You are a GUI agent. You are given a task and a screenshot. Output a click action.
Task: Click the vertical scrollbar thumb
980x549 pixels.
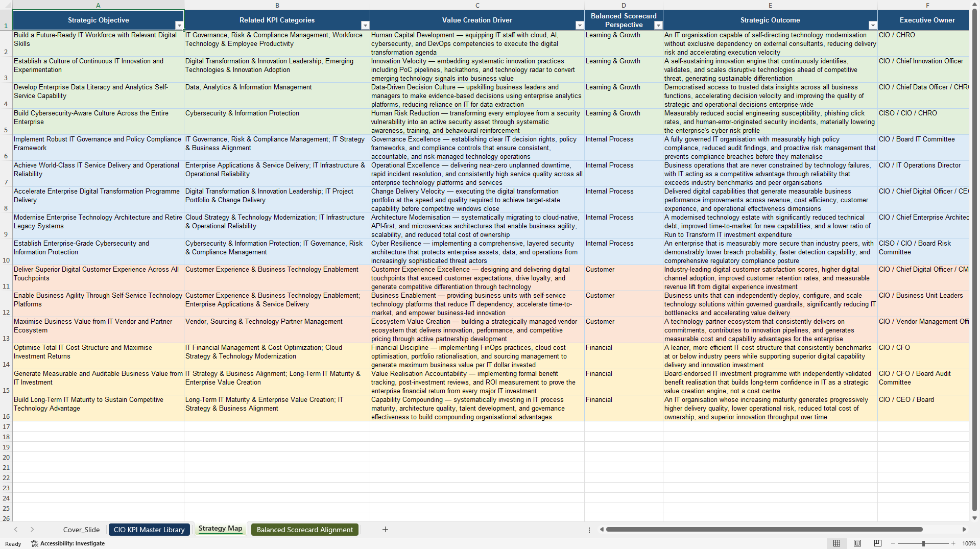click(974, 260)
